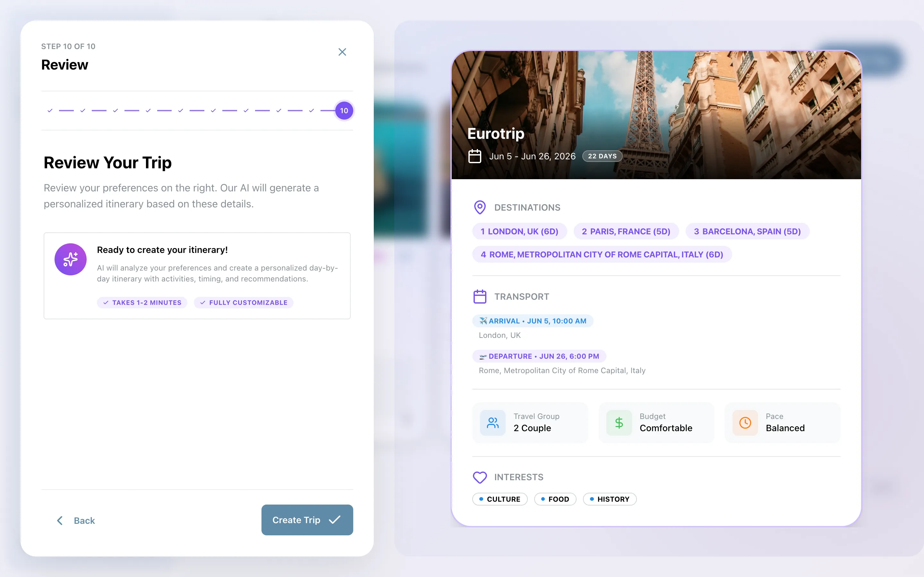Click the Pace clock icon
This screenshot has width=924, height=577.
point(745,422)
